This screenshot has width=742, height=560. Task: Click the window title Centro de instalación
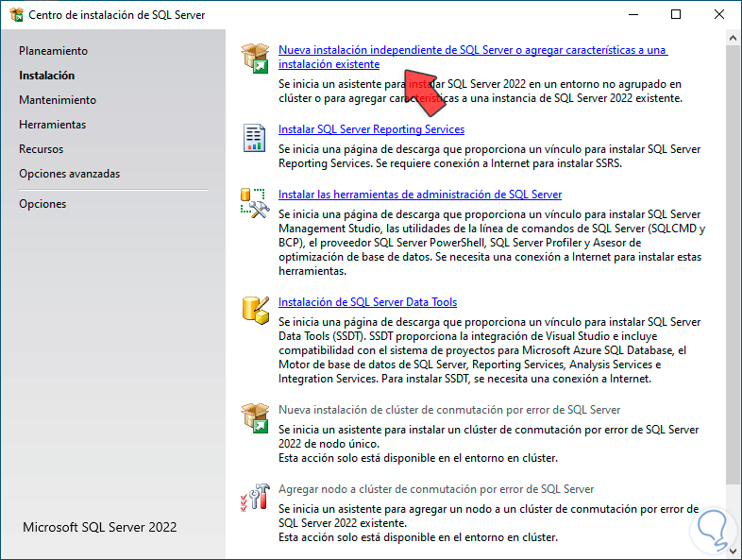116,15
